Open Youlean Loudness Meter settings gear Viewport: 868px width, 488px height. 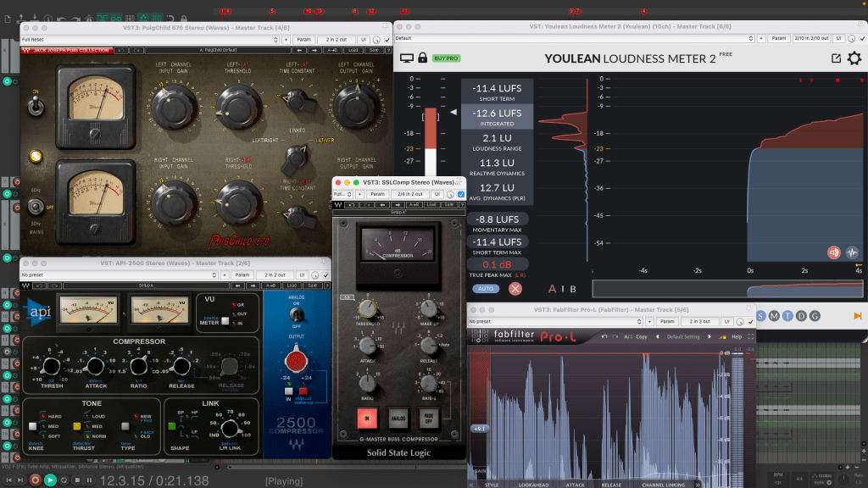pyautogui.click(x=854, y=58)
